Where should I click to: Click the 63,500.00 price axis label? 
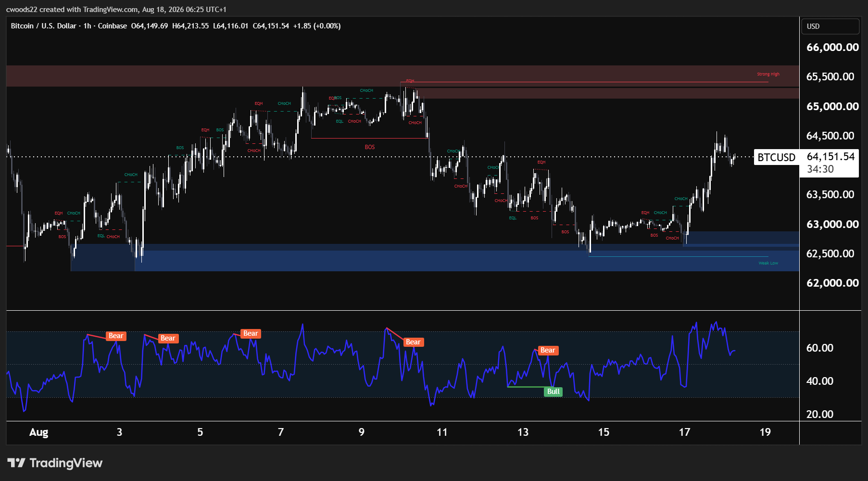830,195
